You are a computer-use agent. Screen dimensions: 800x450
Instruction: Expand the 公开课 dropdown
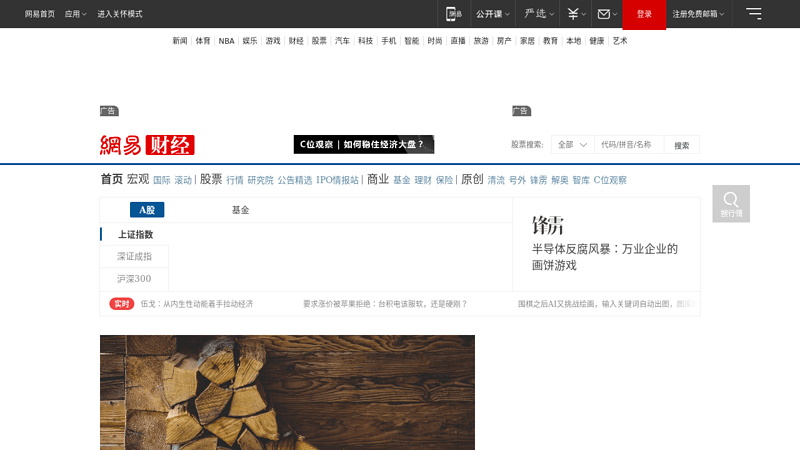[493, 14]
